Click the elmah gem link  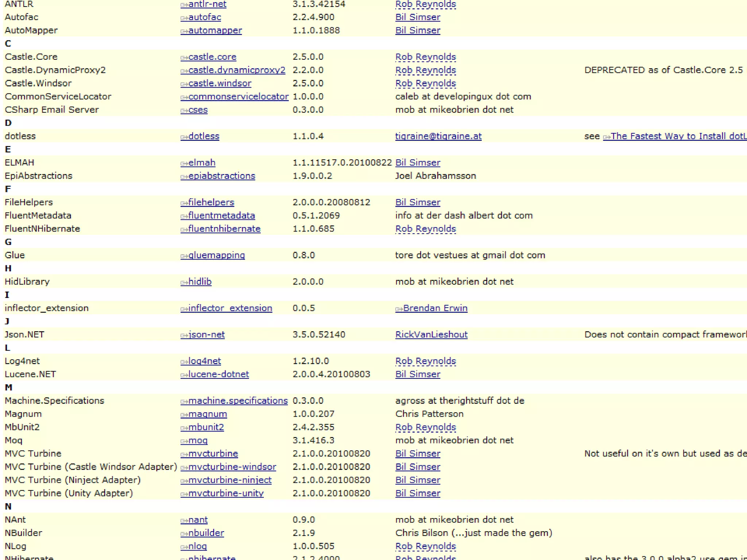point(202,163)
